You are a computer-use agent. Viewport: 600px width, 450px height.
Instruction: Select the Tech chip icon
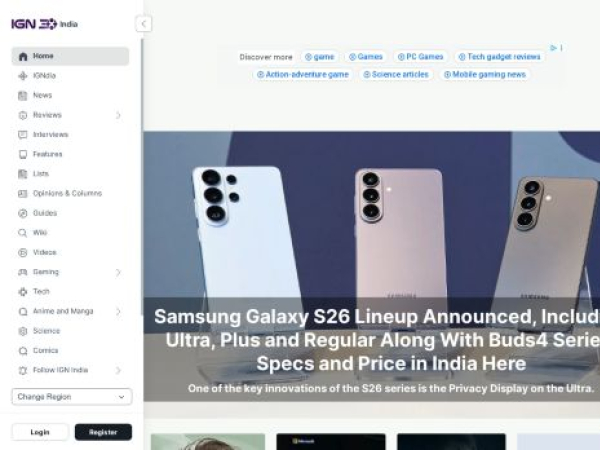pyautogui.click(x=23, y=292)
